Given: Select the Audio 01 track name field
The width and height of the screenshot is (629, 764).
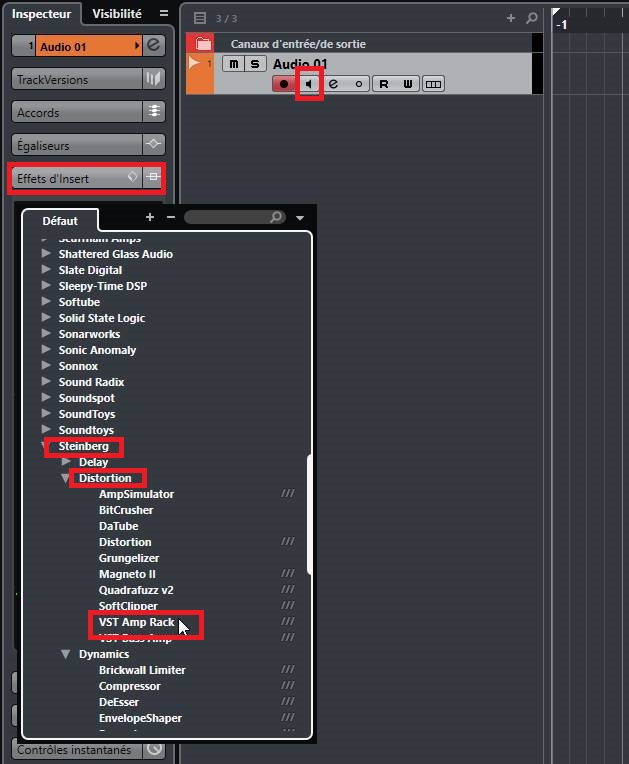Looking at the screenshot, I should coord(89,46).
